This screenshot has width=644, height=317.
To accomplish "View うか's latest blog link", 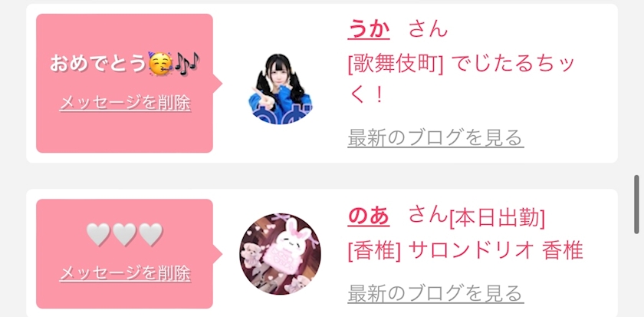I will (435, 137).
